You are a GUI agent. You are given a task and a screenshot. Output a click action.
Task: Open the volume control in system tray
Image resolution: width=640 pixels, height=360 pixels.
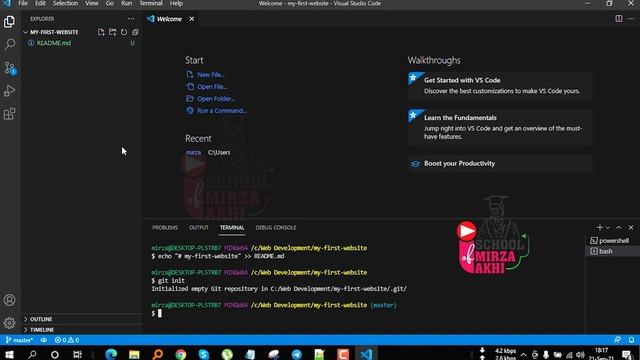pyautogui.click(x=580, y=354)
